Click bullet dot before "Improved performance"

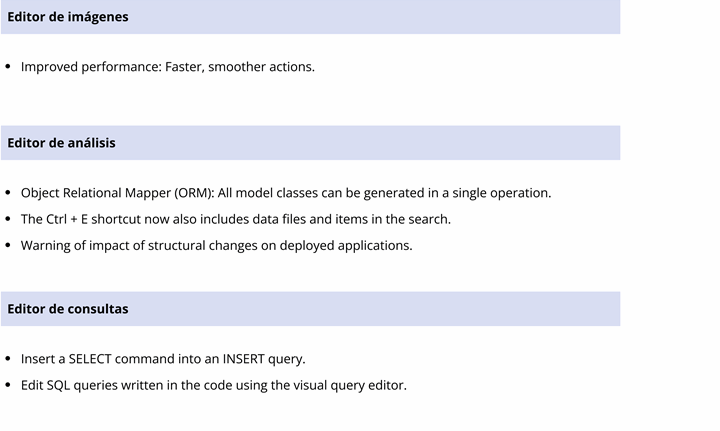coord(8,67)
